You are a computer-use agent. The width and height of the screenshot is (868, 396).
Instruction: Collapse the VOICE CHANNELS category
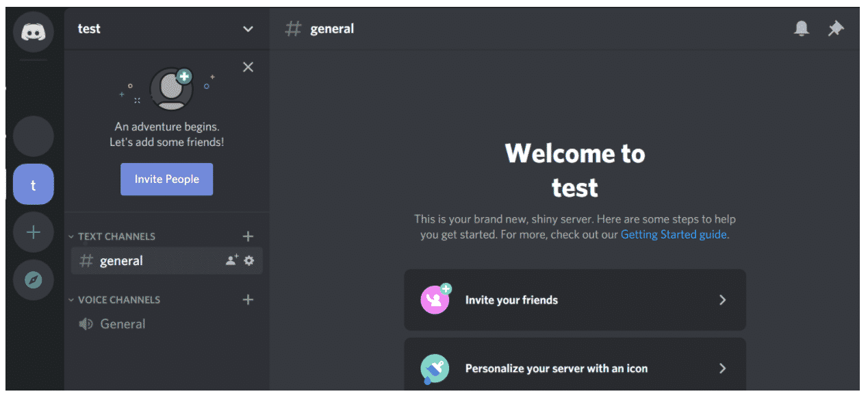click(x=115, y=299)
